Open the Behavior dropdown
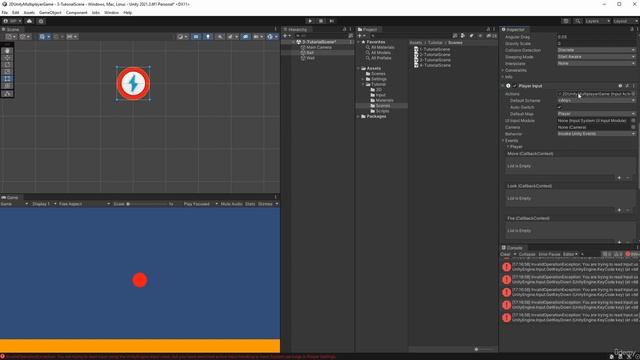 [x=596, y=134]
